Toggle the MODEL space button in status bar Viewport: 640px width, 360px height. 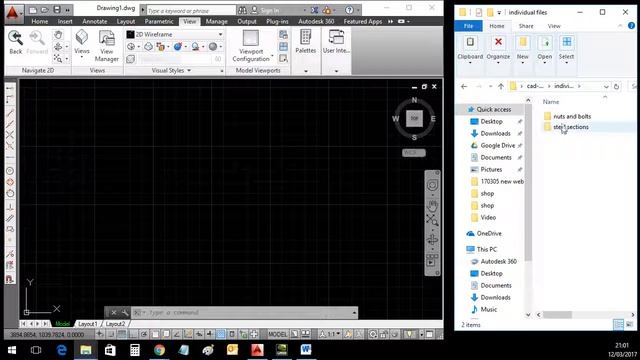(278, 334)
